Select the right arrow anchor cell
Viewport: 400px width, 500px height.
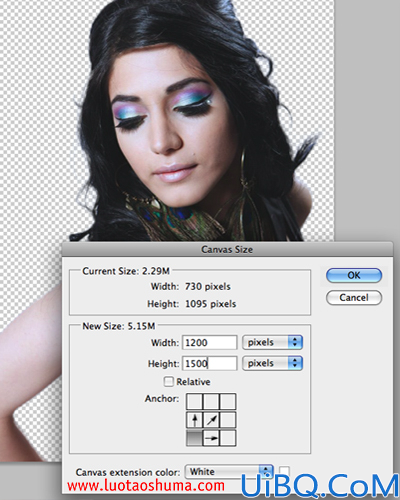pos(211,438)
